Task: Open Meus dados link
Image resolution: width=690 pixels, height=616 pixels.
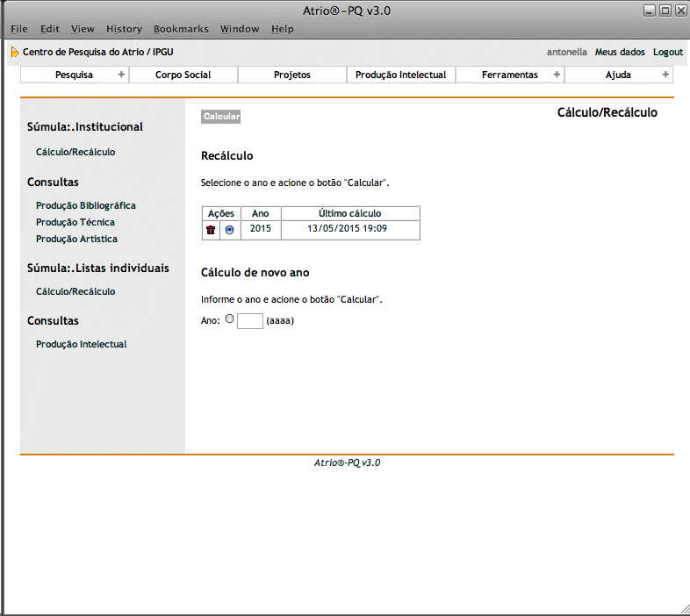Action: coord(620,52)
